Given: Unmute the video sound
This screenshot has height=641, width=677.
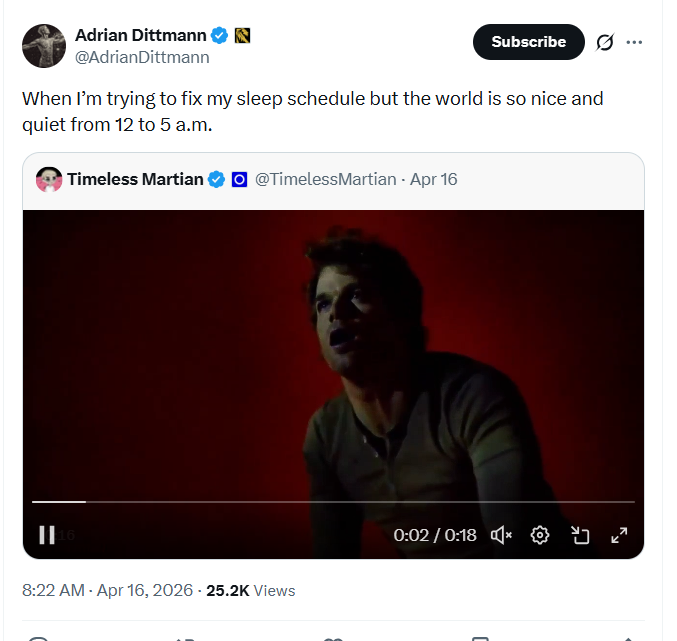Looking at the screenshot, I should click(x=501, y=535).
